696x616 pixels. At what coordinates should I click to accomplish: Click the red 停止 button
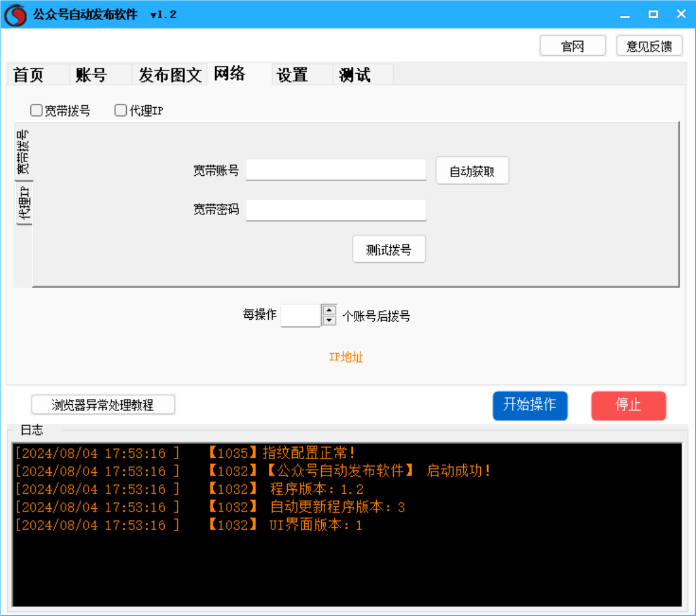(x=628, y=405)
